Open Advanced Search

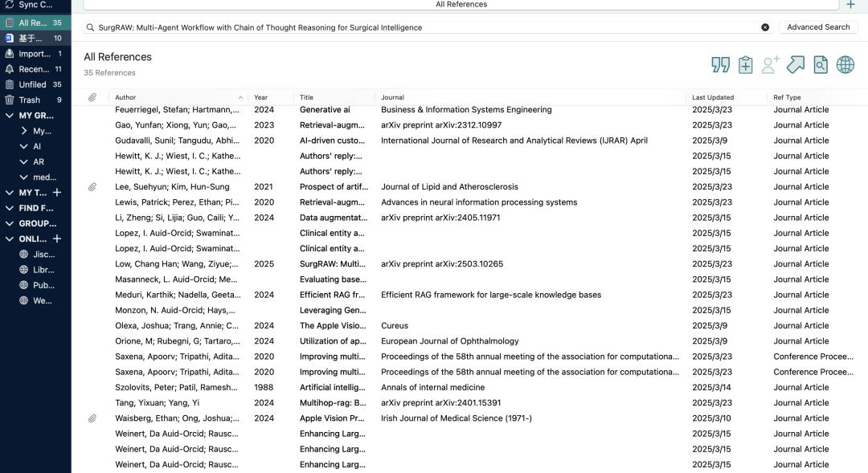click(818, 27)
